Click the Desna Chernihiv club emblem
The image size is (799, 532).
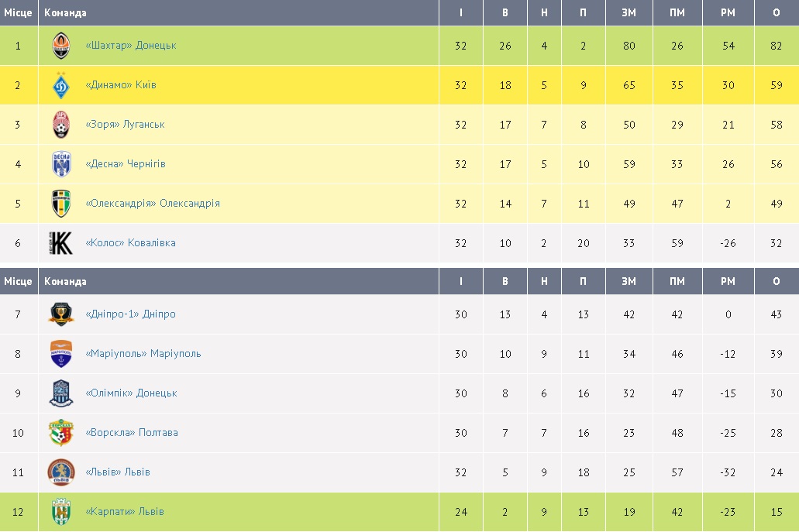pyautogui.click(x=61, y=164)
